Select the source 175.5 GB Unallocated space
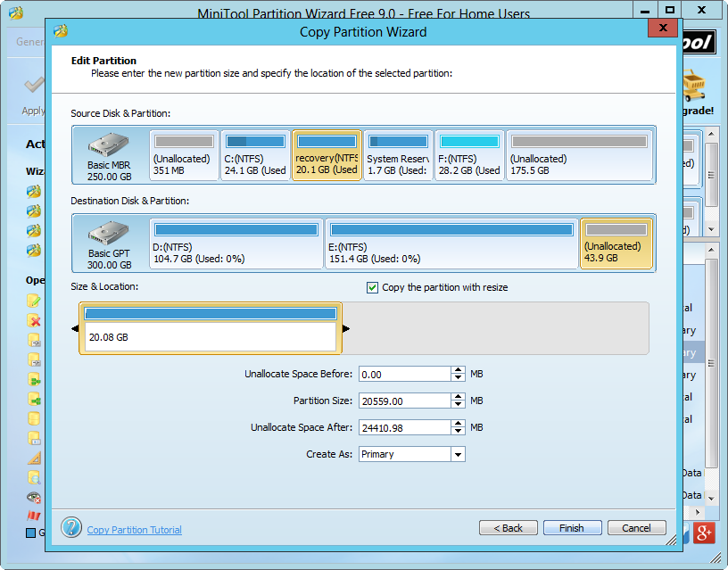The image size is (728, 570). coord(579,155)
